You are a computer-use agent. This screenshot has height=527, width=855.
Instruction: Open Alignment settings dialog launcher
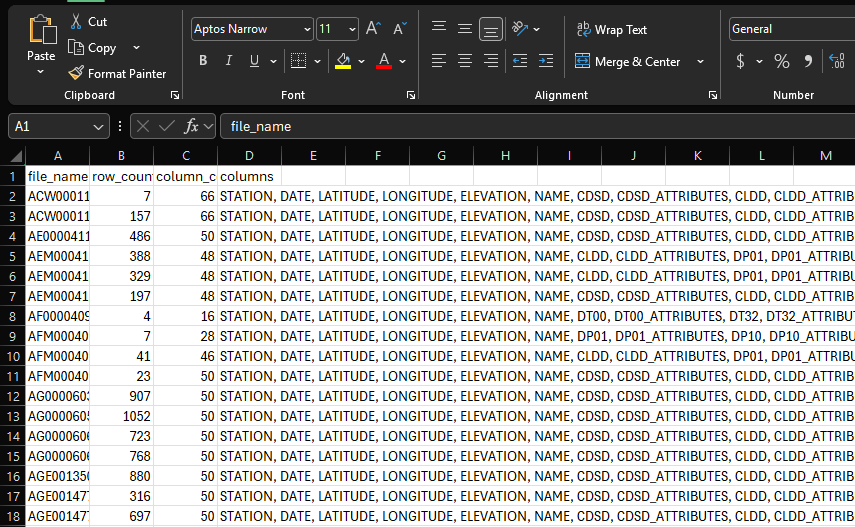coord(713,95)
